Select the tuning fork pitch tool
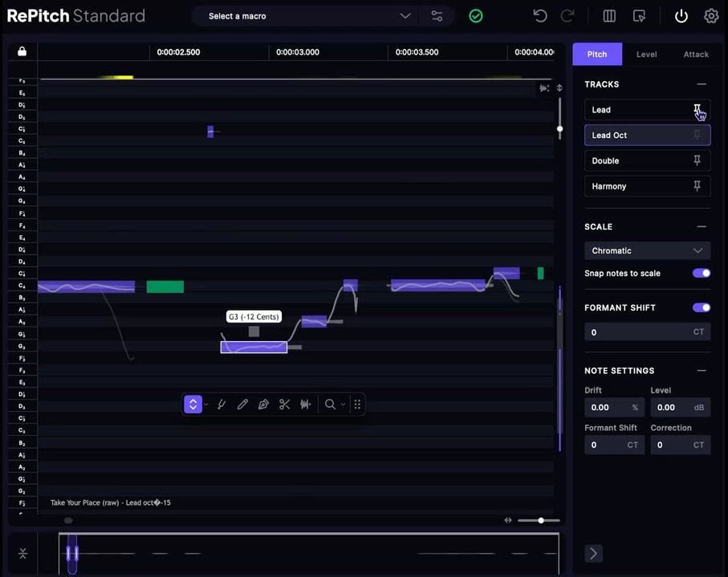This screenshot has width=728, height=577. tap(222, 404)
